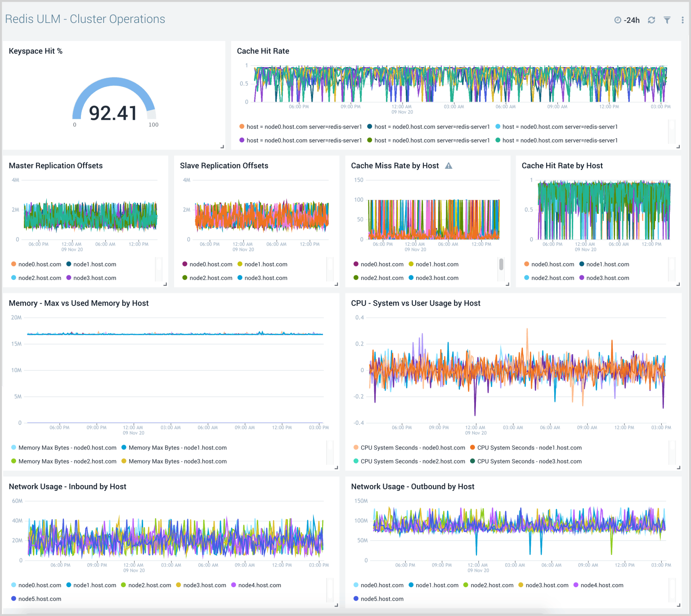
Task: Open the -24h time range selector
Action: click(x=632, y=20)
